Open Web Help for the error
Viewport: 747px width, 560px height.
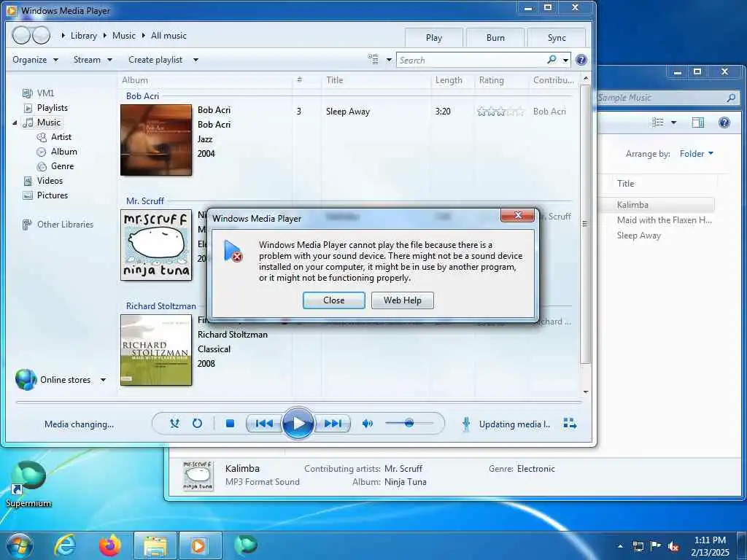(x=403, y=300)
